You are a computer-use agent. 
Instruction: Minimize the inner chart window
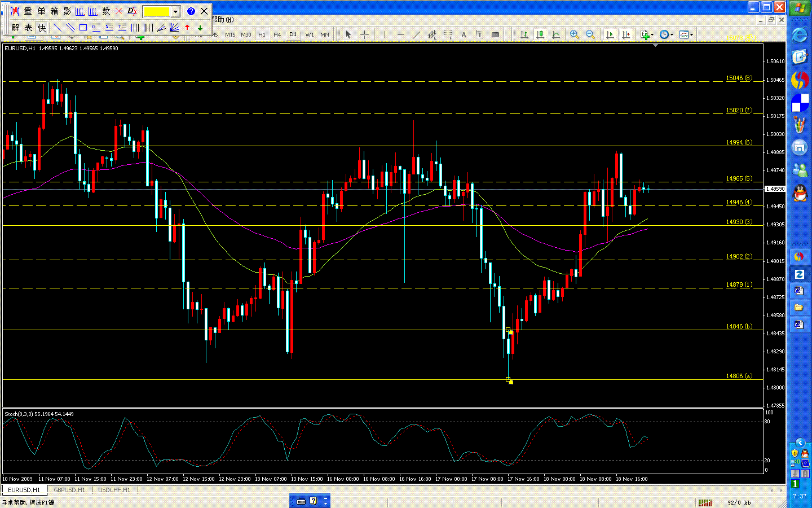[x=761, y=20]
